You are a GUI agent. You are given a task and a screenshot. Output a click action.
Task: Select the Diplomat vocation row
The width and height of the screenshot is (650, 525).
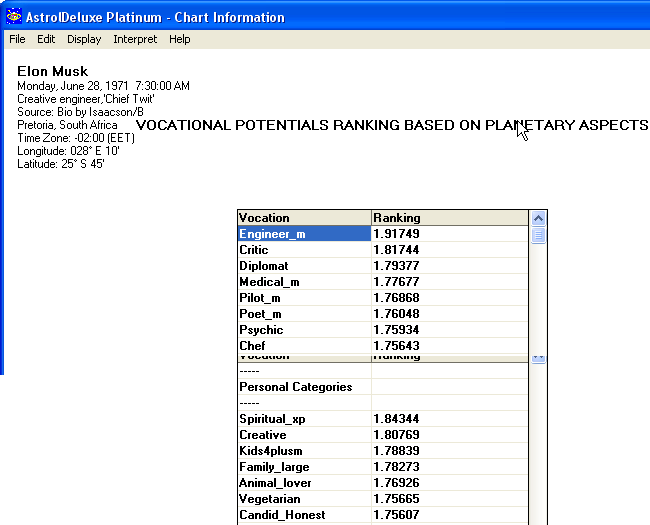[383, 266]
